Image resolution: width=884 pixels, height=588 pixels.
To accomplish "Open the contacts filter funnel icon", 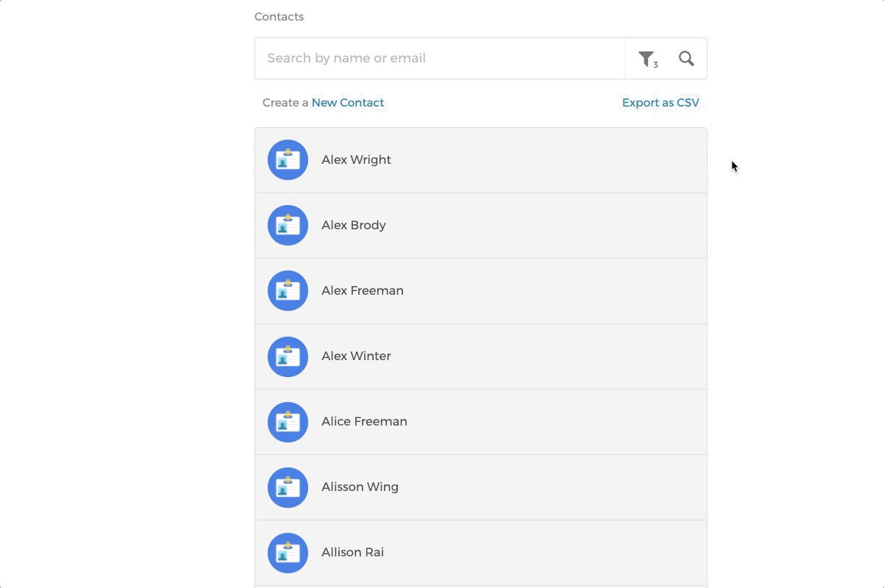I will click(x=646, y=59).
